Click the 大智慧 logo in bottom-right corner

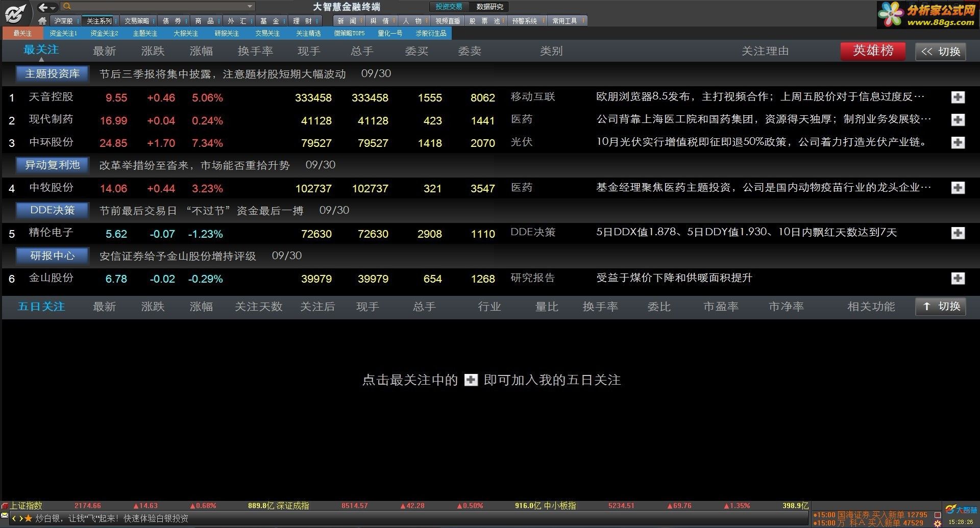961,510
